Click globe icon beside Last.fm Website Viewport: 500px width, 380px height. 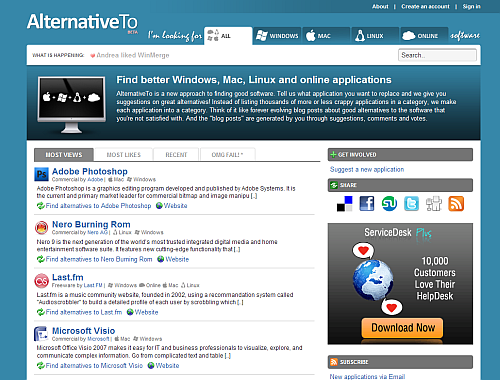(130, 312)
